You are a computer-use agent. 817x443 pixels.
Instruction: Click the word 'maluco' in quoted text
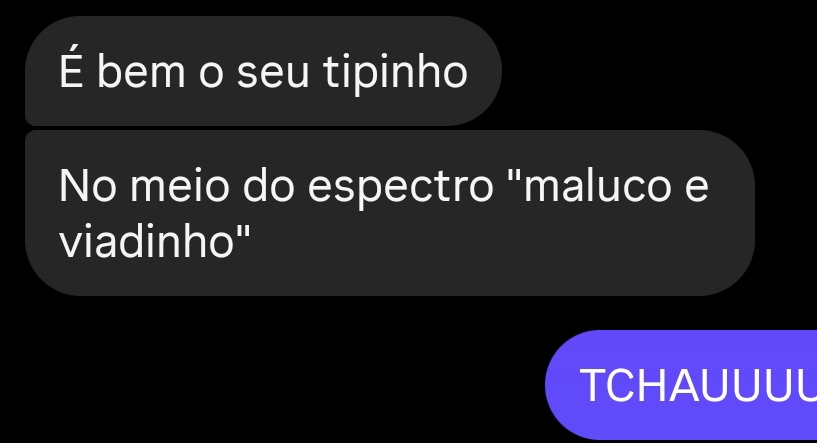(597, 184)
